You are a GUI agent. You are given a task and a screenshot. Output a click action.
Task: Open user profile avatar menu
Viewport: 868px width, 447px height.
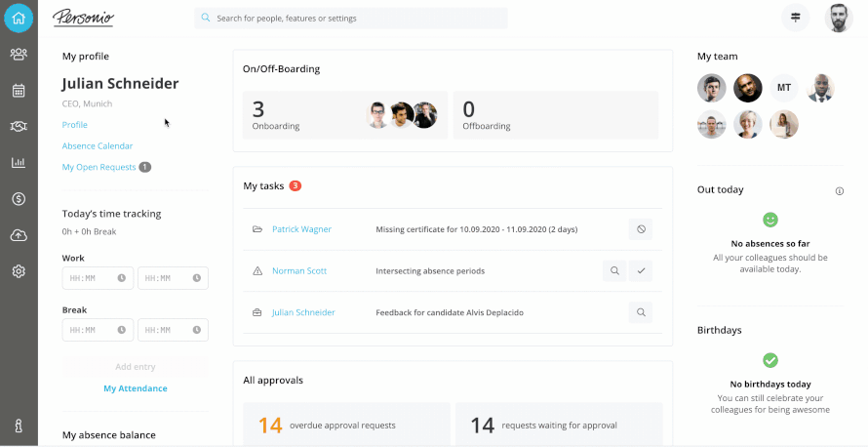[839, 18]
